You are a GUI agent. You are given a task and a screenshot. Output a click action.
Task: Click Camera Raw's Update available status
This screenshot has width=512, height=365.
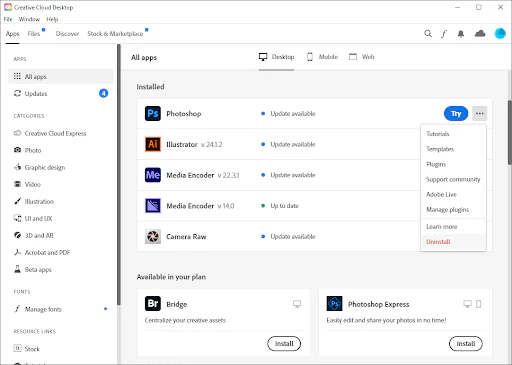coord(288,236)
